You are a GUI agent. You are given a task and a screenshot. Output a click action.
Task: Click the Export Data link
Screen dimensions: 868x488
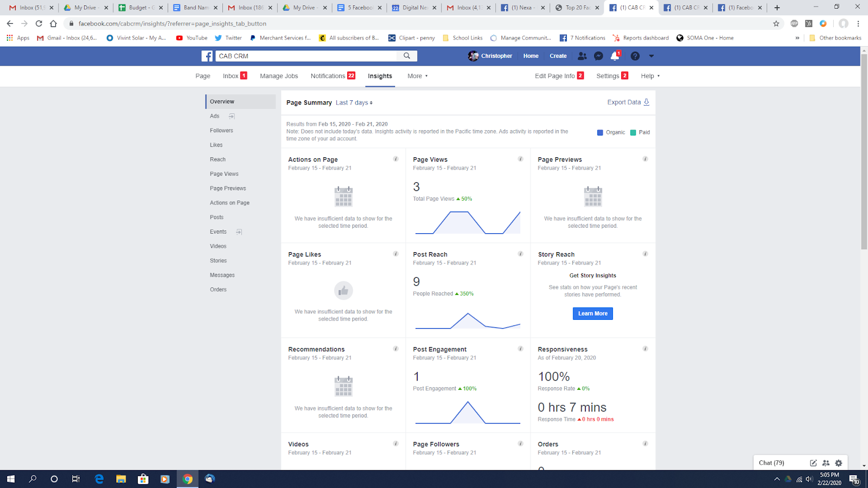click(628, 102)
